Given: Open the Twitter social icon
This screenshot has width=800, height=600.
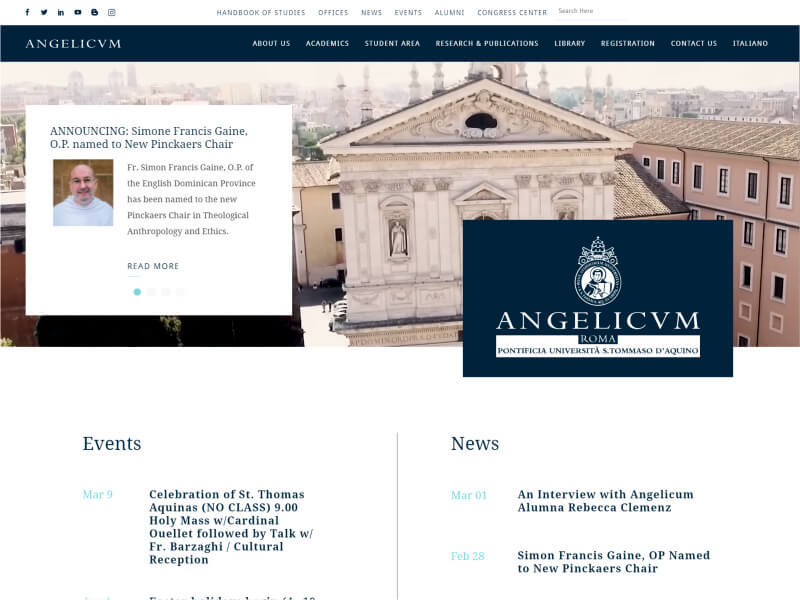Looking at the screenshot, I should tap(44, 12).
